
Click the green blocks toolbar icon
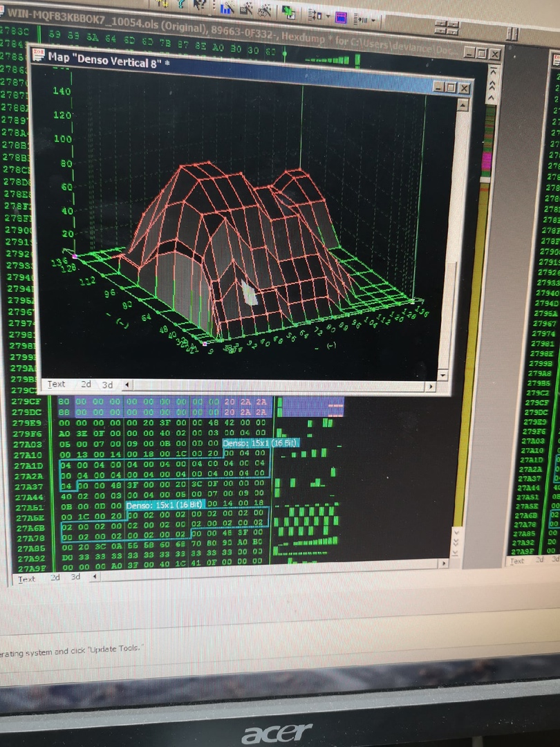coord(289,12)
